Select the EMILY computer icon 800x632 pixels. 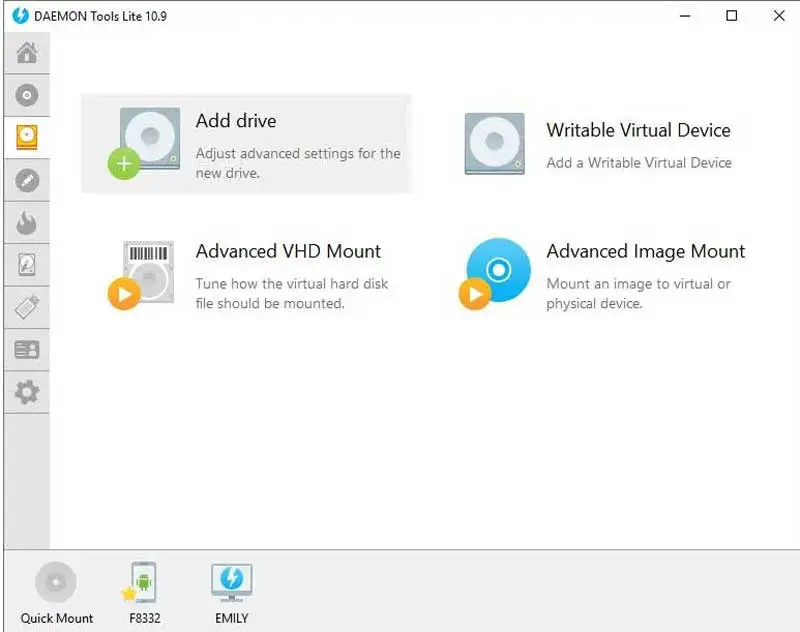(x=232, y=583)
